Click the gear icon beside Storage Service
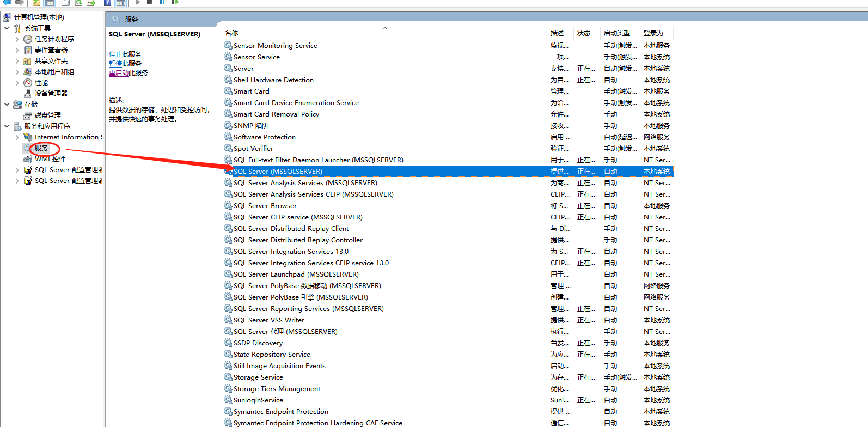This screenshot has width=868, height=427. [x=228, y=377]
